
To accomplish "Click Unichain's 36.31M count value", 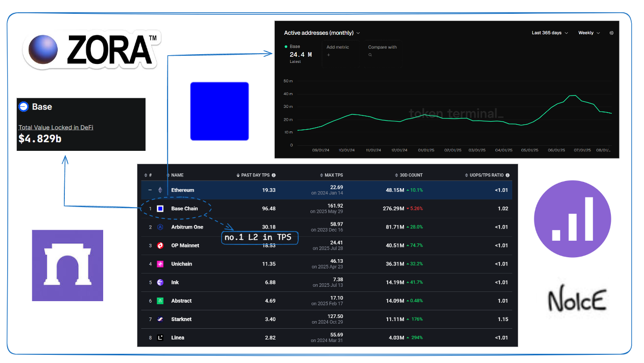I will pyautogui.click(x=395, y=264).
